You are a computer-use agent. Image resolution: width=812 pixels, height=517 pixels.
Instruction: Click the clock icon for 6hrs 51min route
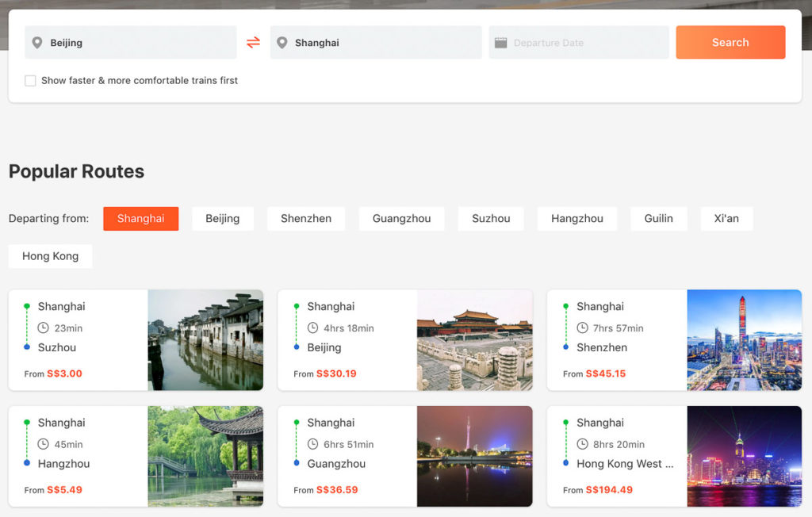click(312, 444)
